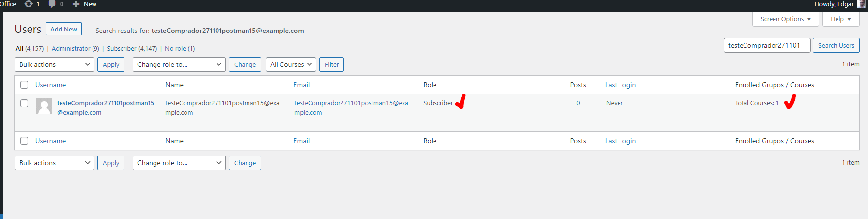Click the Search Users button

[x=836, y=45]
